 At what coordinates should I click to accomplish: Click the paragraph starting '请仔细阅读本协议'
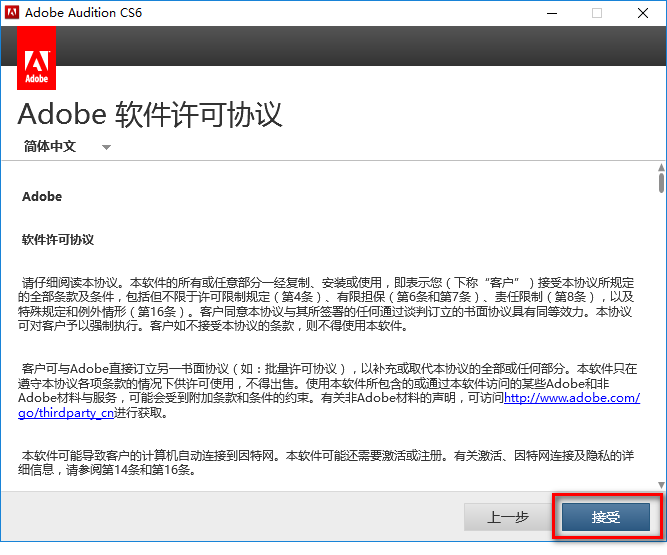point(326,304)
